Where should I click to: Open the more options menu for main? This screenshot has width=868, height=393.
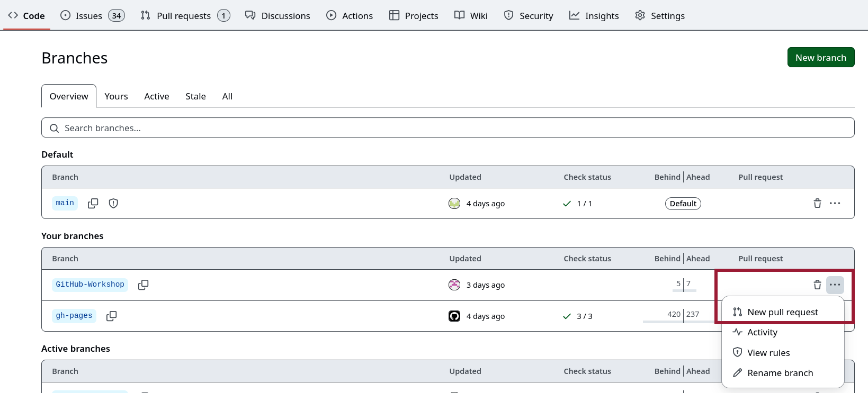(x=835, y=204)
